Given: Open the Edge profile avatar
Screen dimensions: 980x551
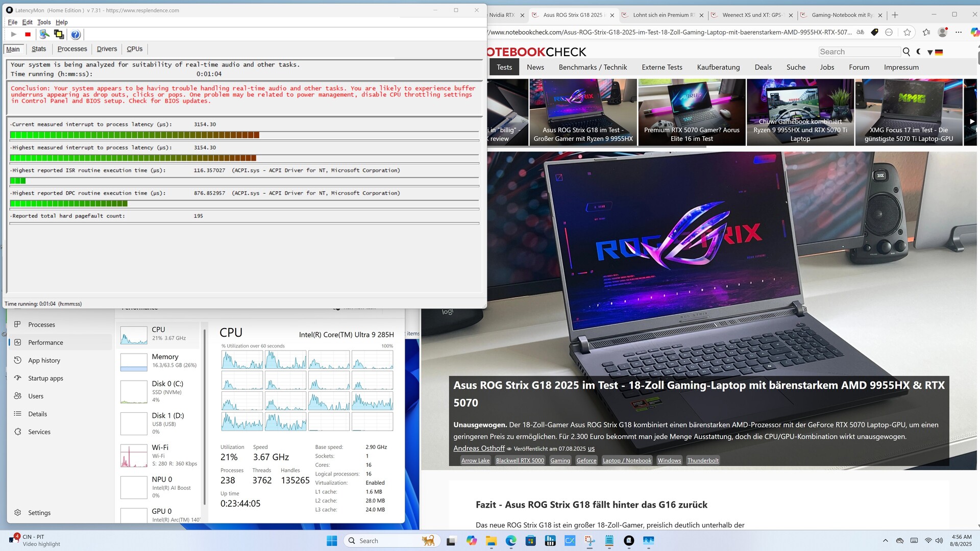Looking at the screenshot, I should 943,32.
